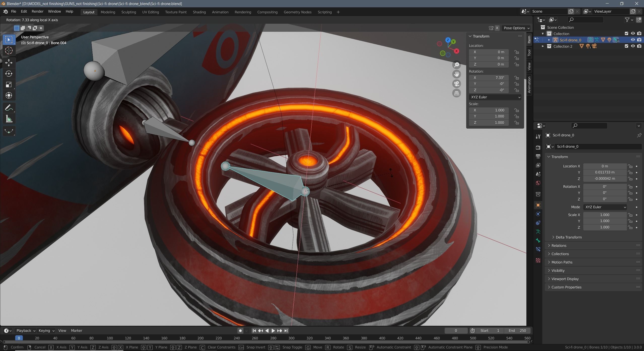Disable Collection 2 in renders camera icon

tap(639, 46)
